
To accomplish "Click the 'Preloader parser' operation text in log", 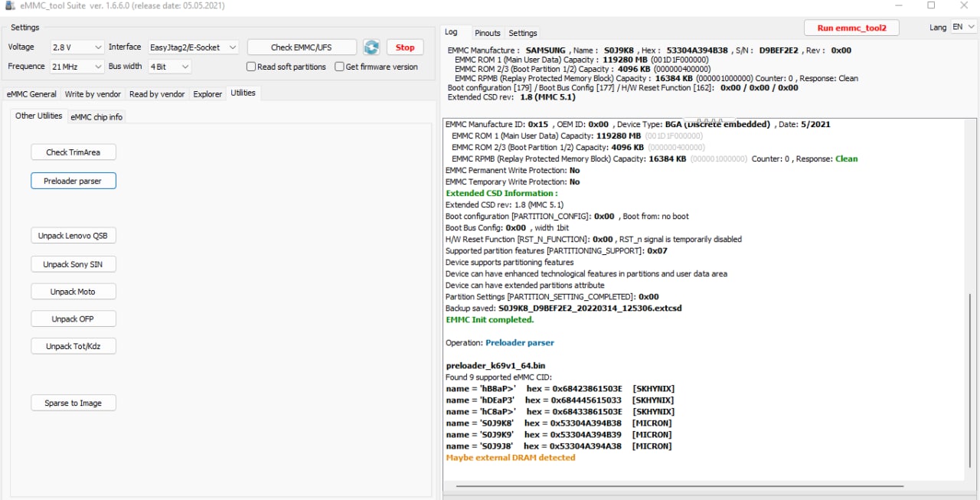I will [x=520, y=342].
